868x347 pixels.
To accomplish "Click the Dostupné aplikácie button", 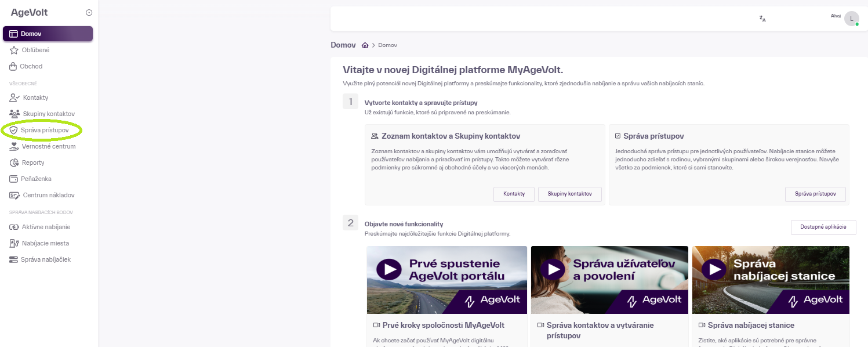I will [823, 227].
